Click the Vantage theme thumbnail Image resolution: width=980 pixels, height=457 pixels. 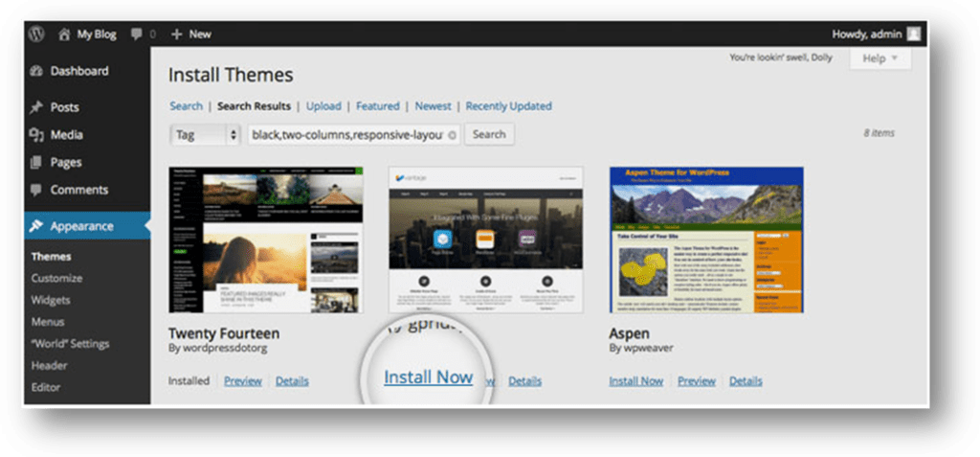point(485,240)
